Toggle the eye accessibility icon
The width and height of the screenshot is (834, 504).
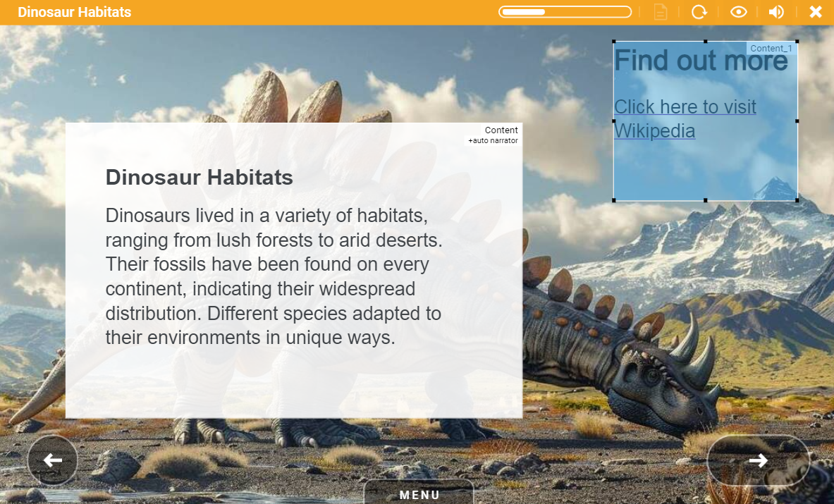click(x=738, y=12)
